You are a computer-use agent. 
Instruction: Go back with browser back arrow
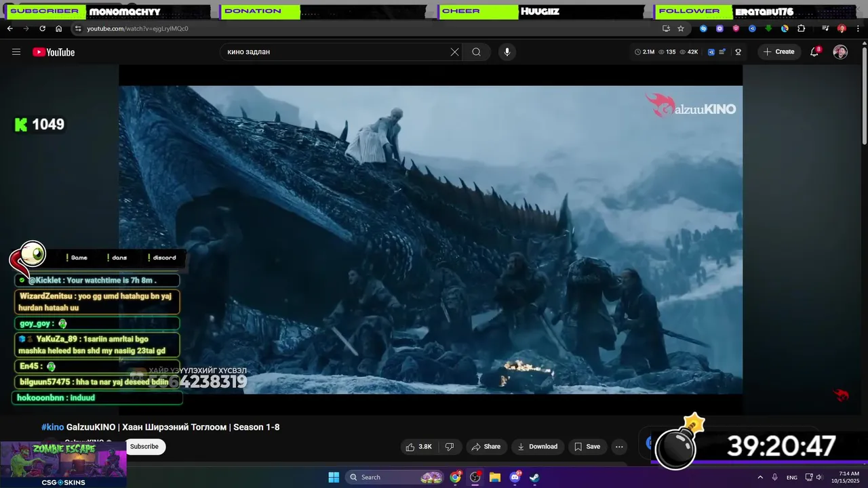(9, 28)
